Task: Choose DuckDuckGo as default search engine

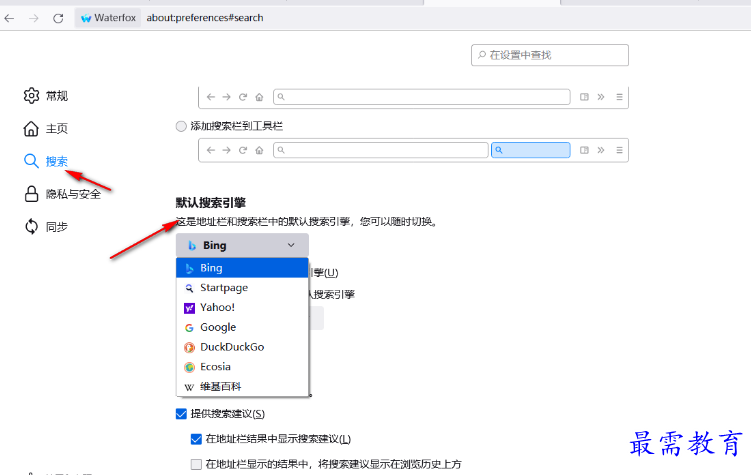Action: [x=242, y=347]
